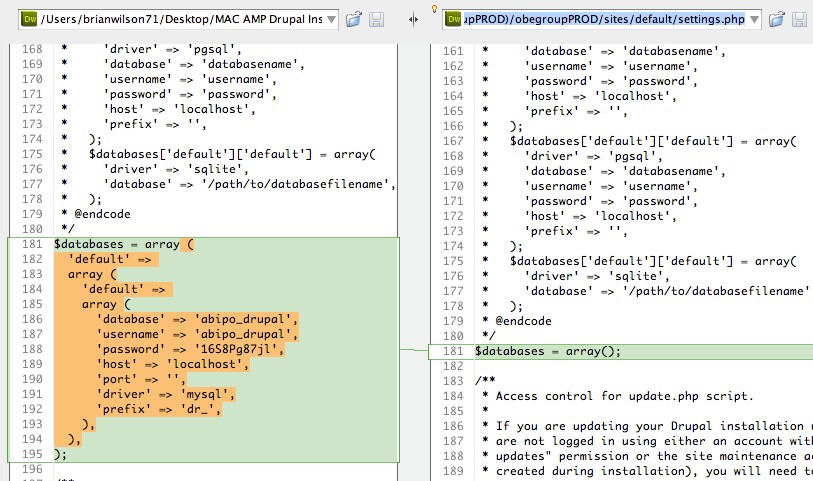Click the Dw icon in left path field
This screenshot has height=481, width=813.
[29, 20]
